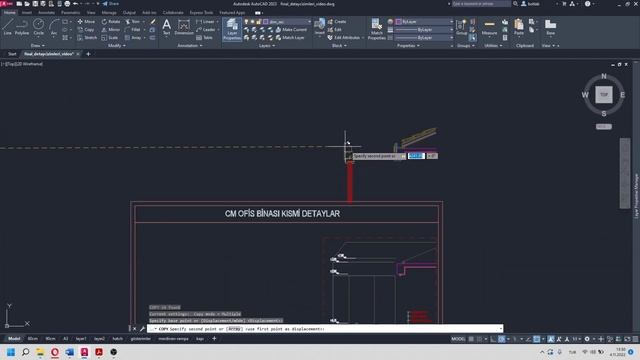
Task: Toggle grid display in status bar
Action: pyautogui.click(x=471, y=339)
